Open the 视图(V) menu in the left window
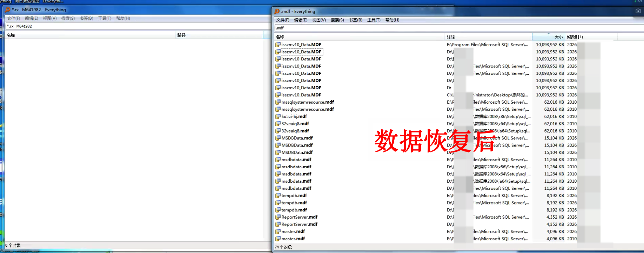This screenshot has height=253, width=644. pos(49,18)
